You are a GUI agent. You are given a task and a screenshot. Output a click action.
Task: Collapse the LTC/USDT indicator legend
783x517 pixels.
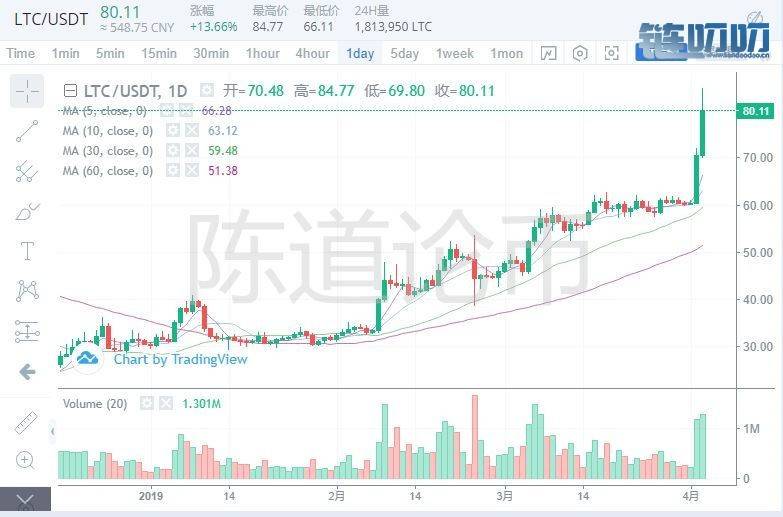click(70, 91)
